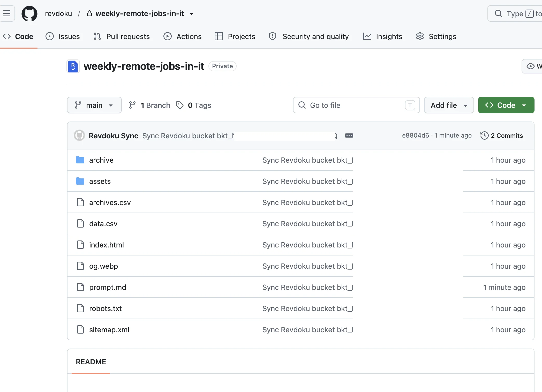The image size is (542, 392).
Task: View the 2 Commits history
Action: point(502,135)
